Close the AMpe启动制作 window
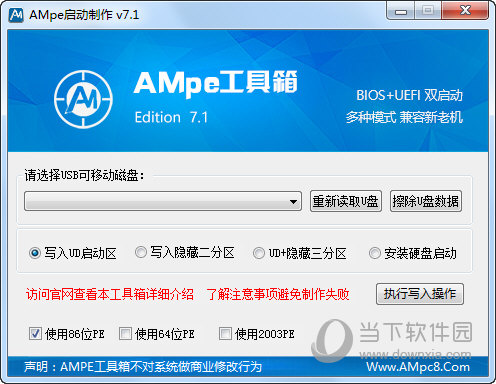This screenshot has height=384, width=496. coord(466,11)
